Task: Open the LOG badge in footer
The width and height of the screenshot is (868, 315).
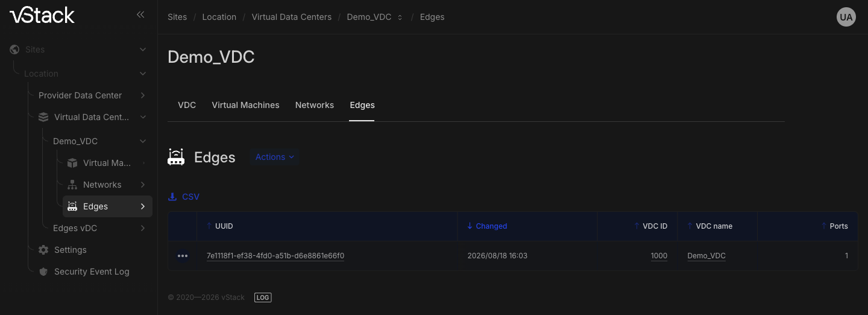Action: click(263, 297)
